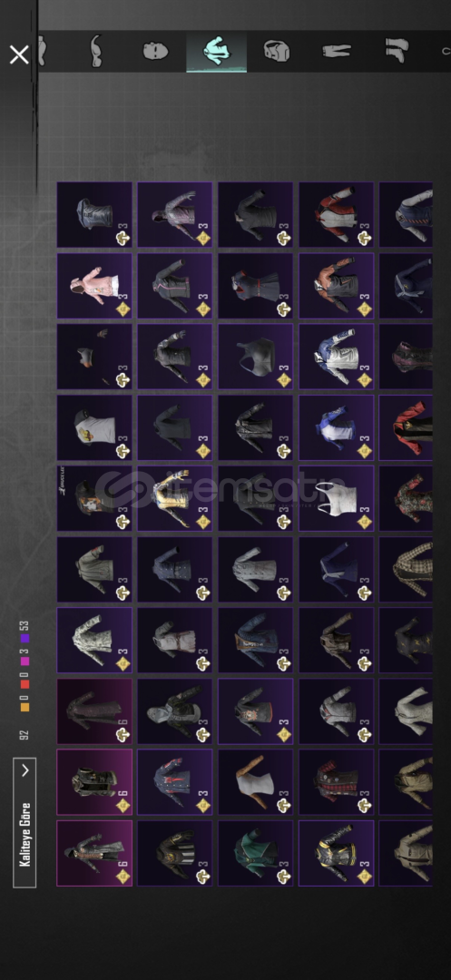Image resolution: width=451 pixels, height=980 pixels.
Task: Select the red and white jacket item
Action: 336,214
